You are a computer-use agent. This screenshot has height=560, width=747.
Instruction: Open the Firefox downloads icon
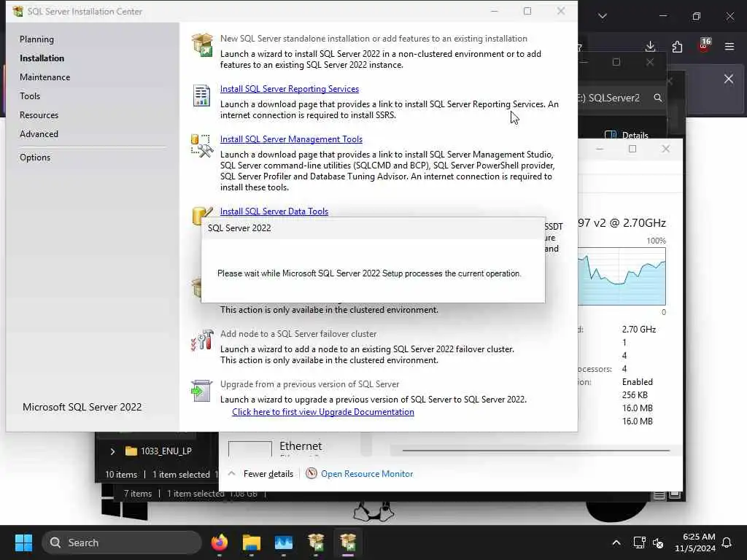coord(650,46)
